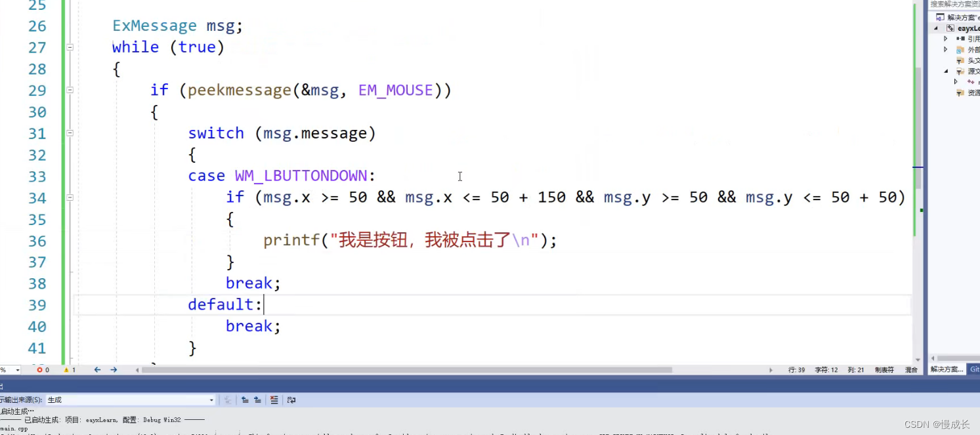980x435 pixels.
Task: Open the output source dropdown showing 生成
Action: (130, 400)
